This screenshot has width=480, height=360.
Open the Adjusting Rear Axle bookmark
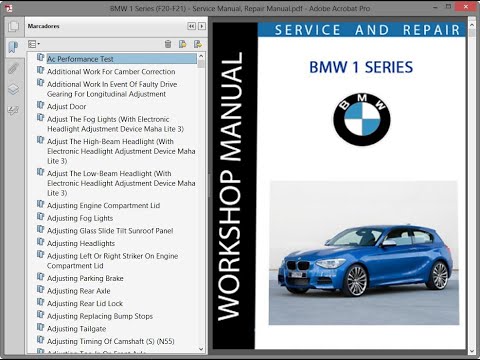(78, 291)
